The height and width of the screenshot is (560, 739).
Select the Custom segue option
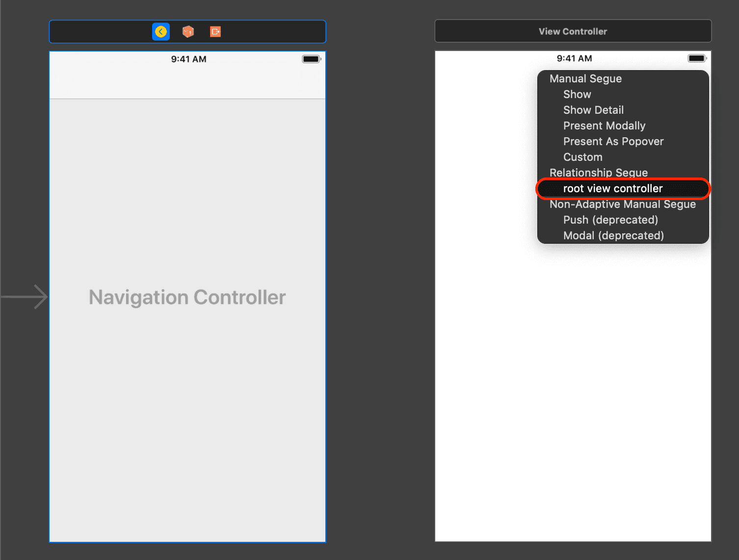[x=582, y=157]
